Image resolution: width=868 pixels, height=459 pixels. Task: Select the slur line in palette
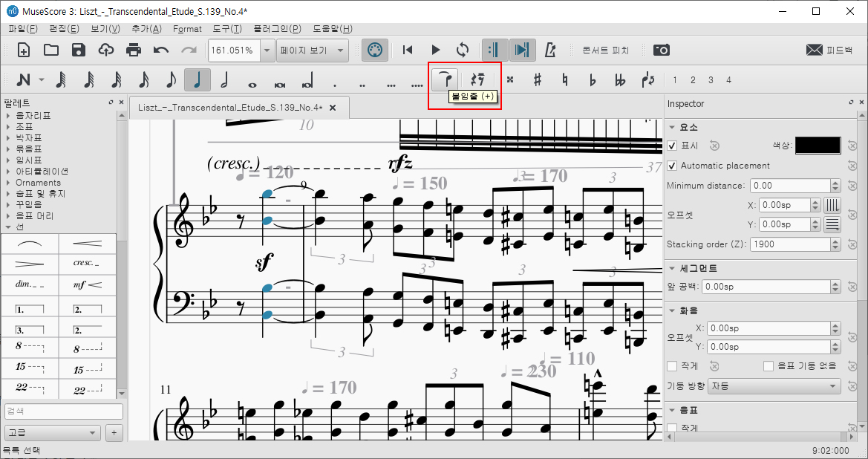point(30,244)
